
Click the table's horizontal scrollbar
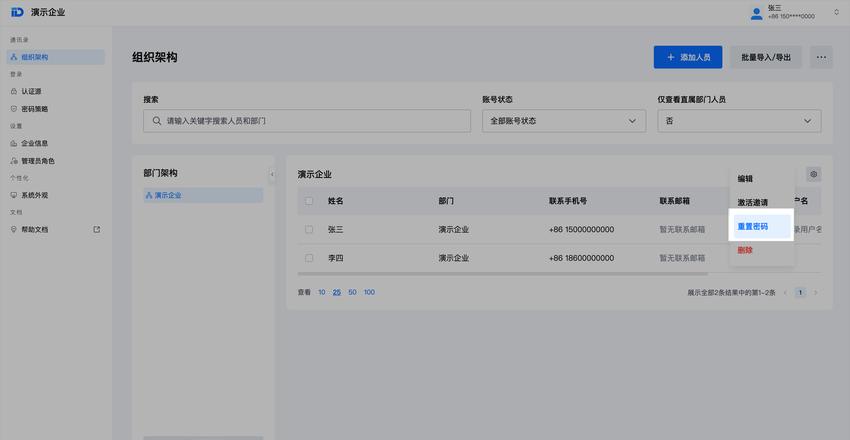tap(503, 274)
